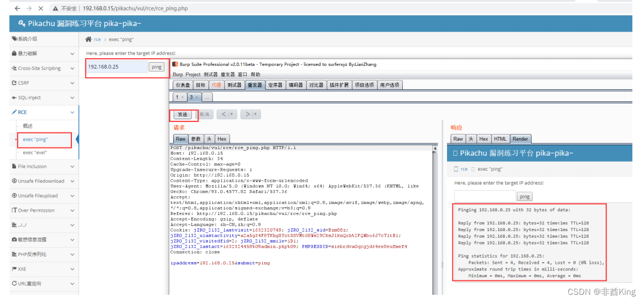This screenshot has width=644, height=302.
Task: Expand the XXE sidebar section
Action: [44, 269]
